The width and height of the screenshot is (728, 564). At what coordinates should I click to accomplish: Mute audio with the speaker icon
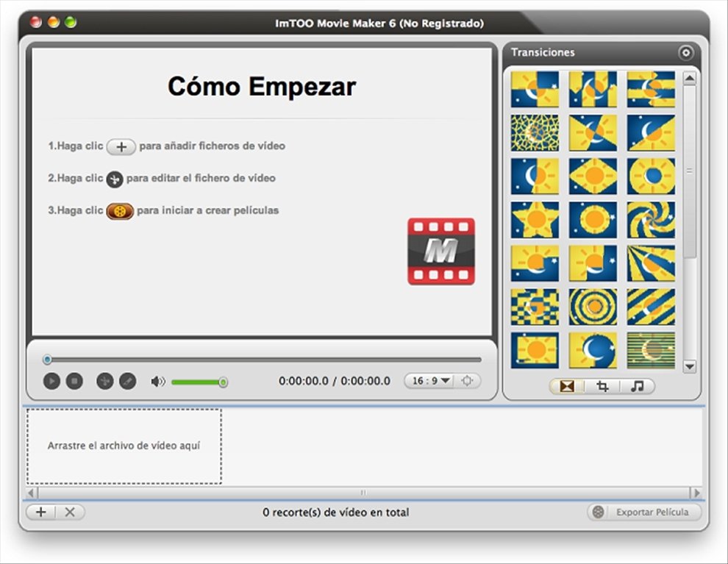tap(158, 382)
